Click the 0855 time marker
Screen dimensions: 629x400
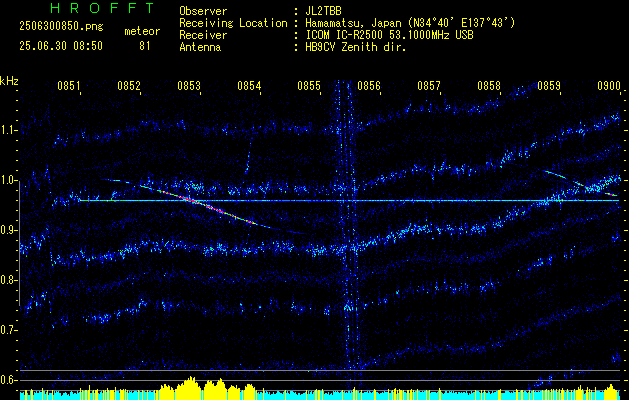309,86
